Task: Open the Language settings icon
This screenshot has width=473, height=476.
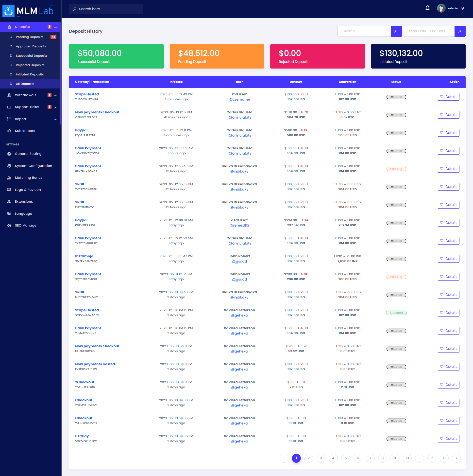Action: [9, 213]
